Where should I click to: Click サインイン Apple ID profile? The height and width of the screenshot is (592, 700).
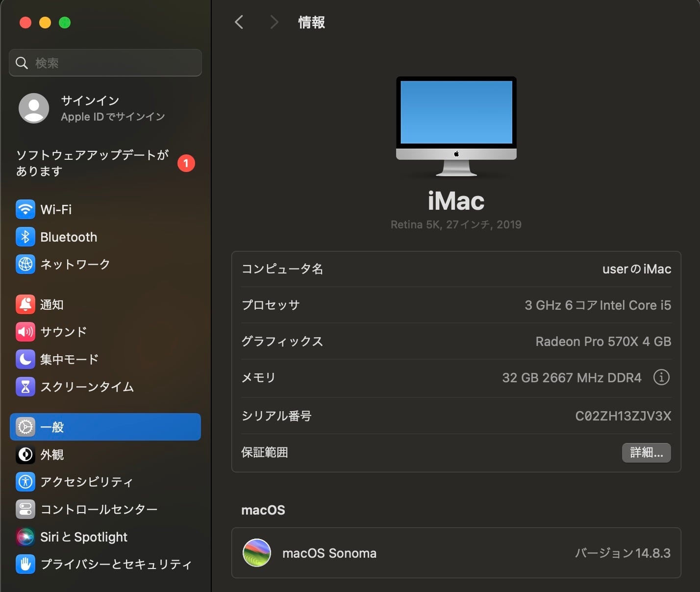pos(91,108)
